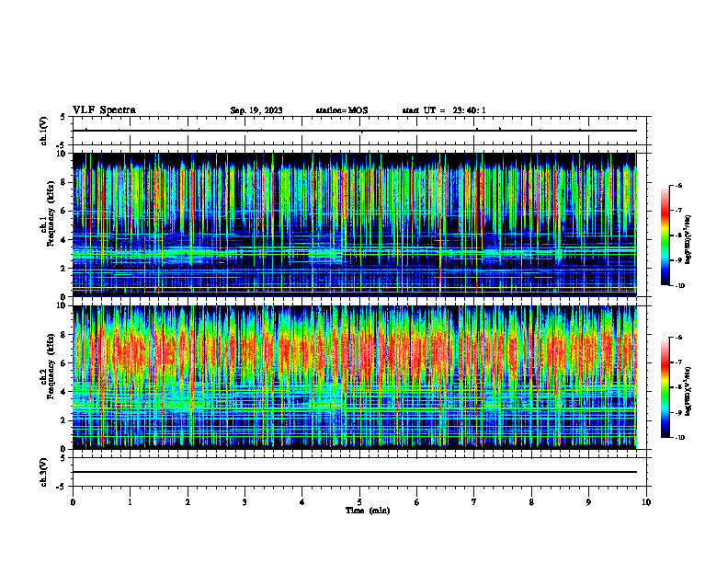This screenshot has width=728, height=563.
Task: Click the "start UT = 23:40: 1" header text
Action: [444, 110]
